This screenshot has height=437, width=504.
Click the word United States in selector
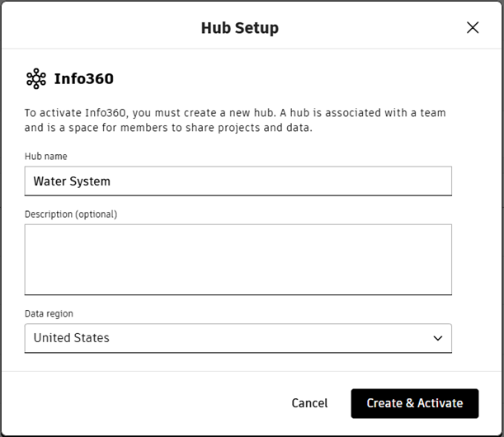point(72,338)
